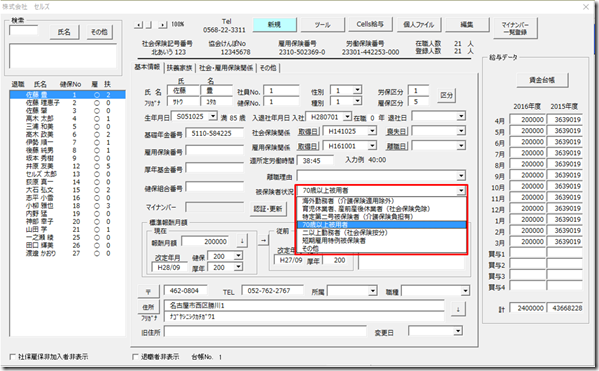Select 海外勤務者（介護保険適用除外） option

[x=381, y=201]
